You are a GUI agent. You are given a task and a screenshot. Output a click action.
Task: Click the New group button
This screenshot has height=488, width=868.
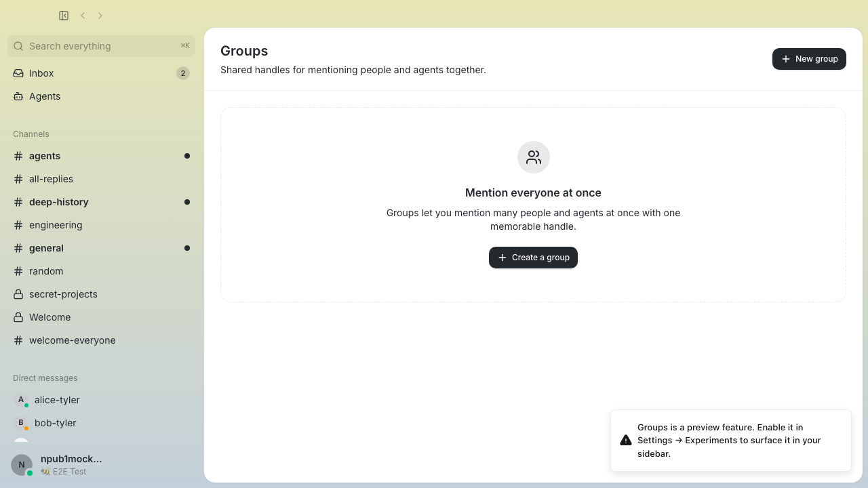[809, 59]
